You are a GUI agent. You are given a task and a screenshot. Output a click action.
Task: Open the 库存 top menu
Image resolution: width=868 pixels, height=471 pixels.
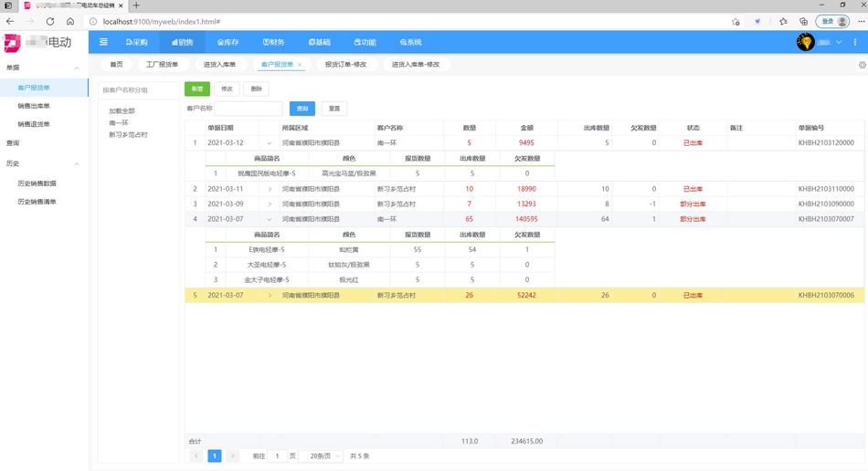228,42
